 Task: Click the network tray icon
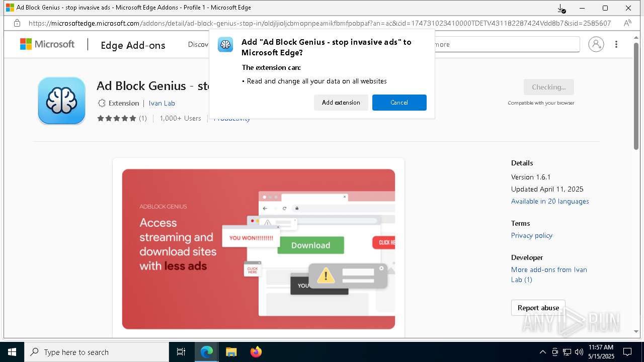point(567,352)
